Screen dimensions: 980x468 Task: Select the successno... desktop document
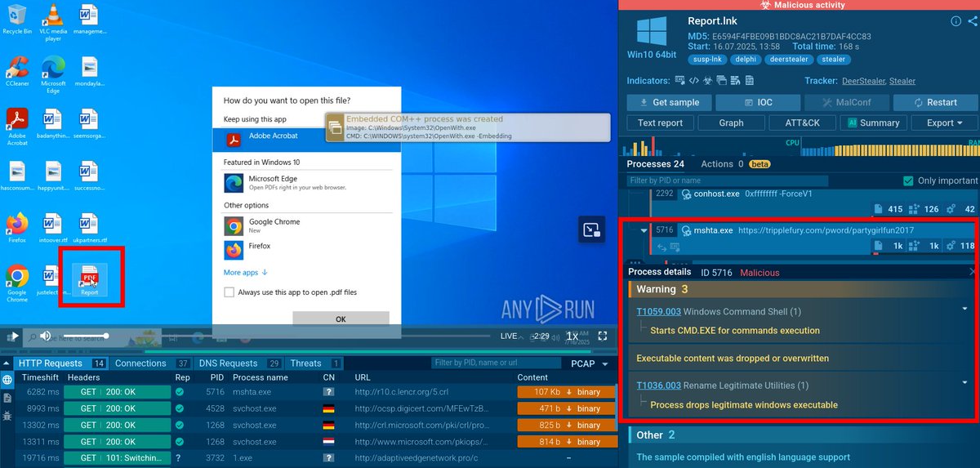[89, 176]
